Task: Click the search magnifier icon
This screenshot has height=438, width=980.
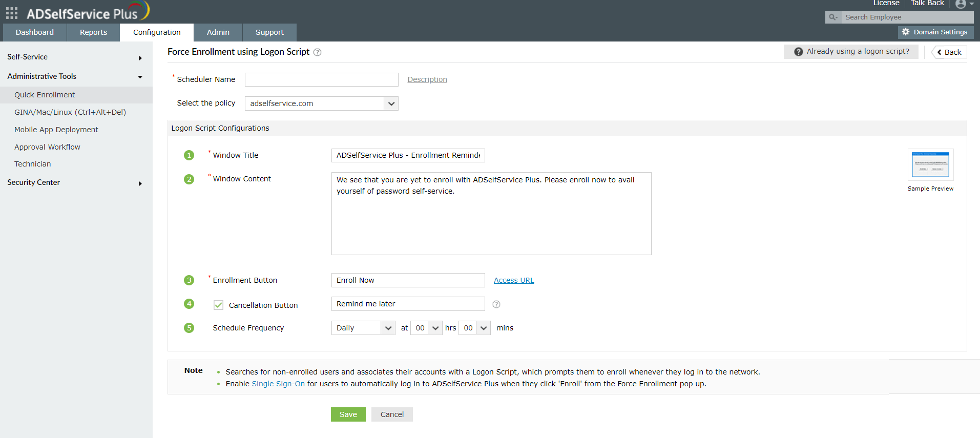Action: tap(833, 17)
